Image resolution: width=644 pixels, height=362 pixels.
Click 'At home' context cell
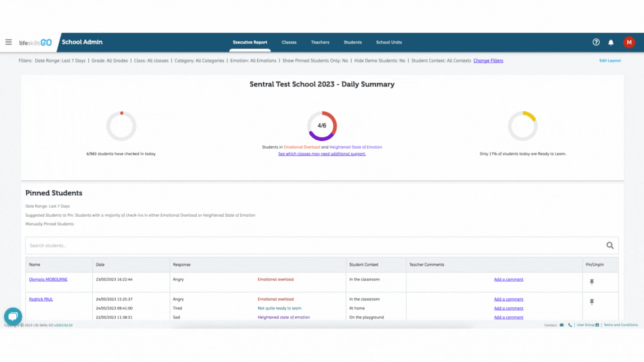click(357, 308)
